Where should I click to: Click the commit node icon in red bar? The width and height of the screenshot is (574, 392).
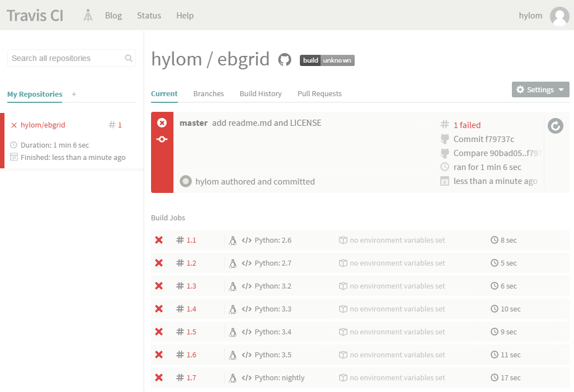coord(162,139)
